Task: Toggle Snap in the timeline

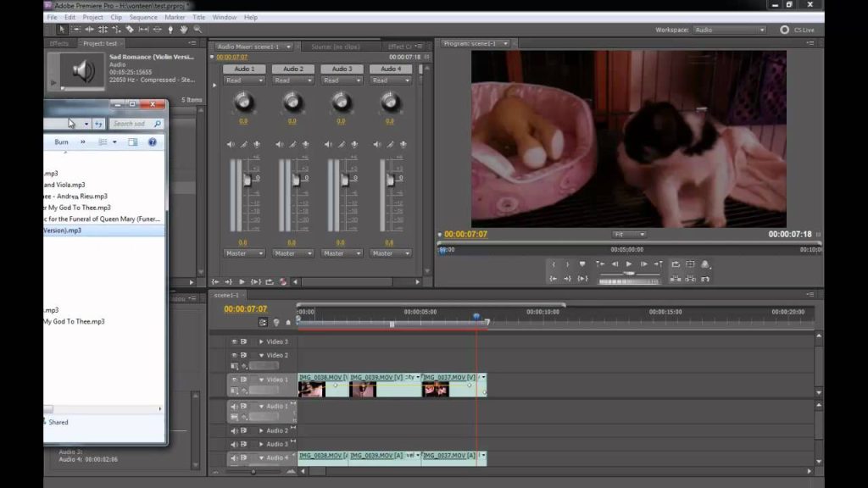Action: (x=263, y=322)
